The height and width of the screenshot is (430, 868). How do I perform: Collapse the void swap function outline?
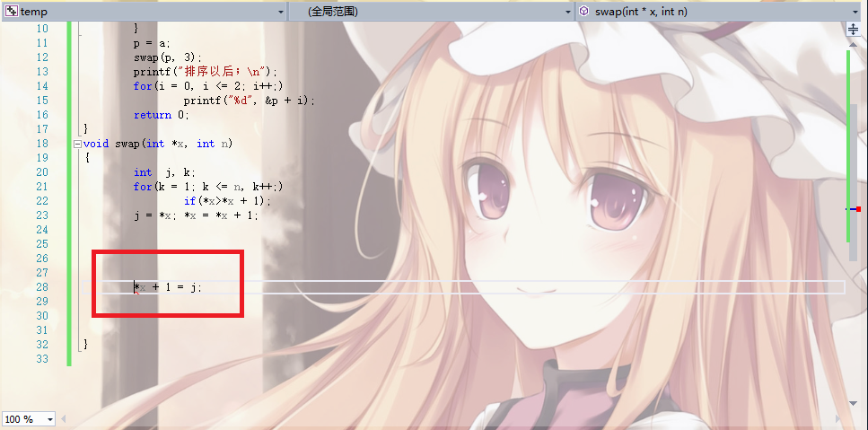77,144
